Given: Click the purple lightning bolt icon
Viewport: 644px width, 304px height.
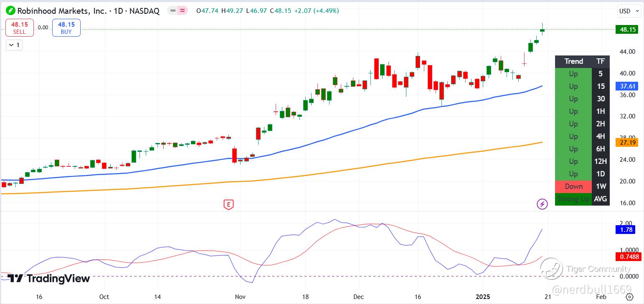Looking at the screenshot, I should pos(542,204).
